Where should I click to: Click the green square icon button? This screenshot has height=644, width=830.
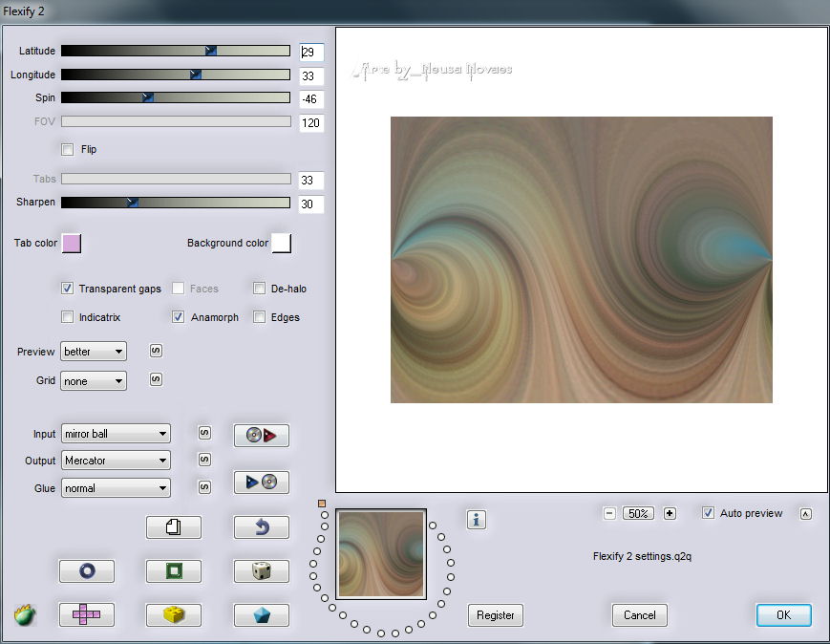click(x=174, y=571)
